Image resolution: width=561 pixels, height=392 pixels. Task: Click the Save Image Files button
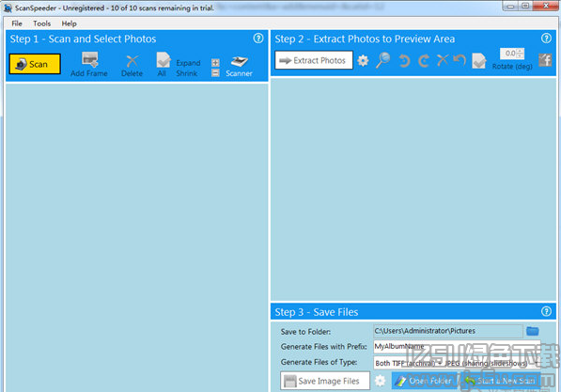pyautogui.click(x=325, y=381)
